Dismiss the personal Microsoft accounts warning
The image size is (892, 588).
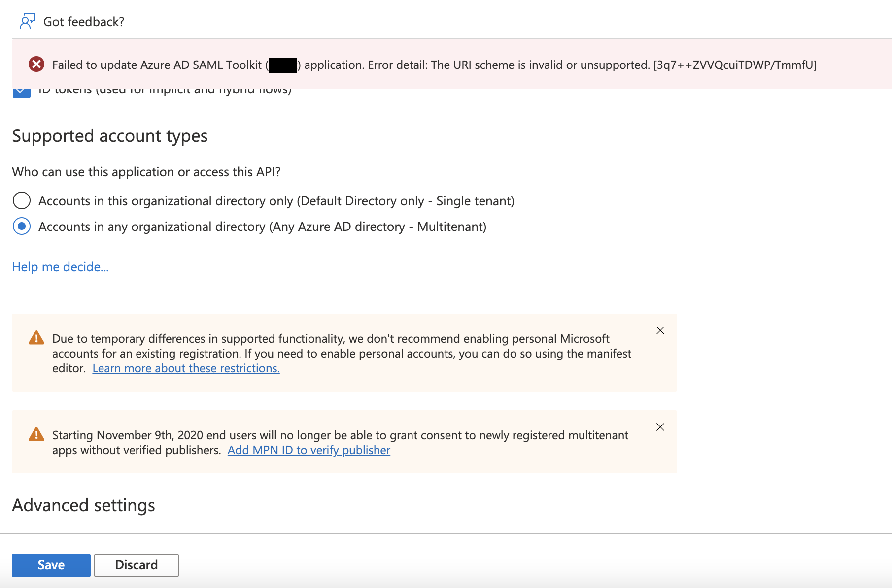click(x=660, y=330)
